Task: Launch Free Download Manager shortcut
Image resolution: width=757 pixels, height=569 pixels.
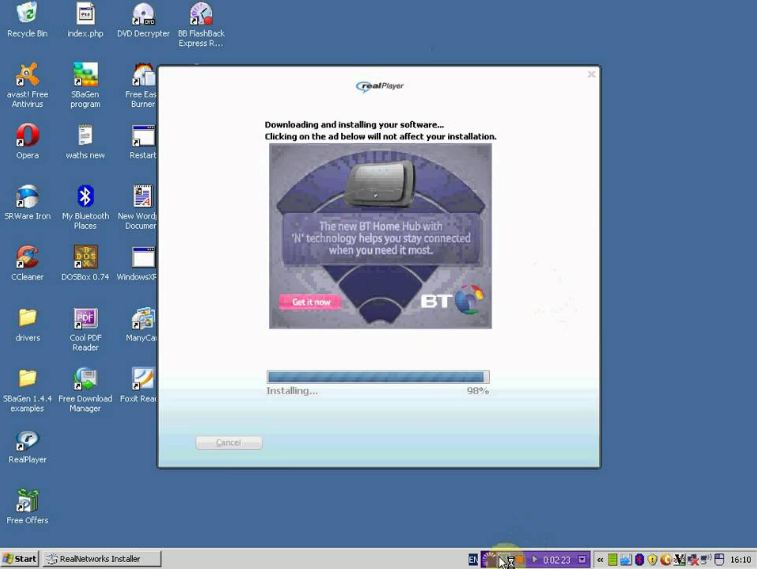Action: [x=85, y=389]
